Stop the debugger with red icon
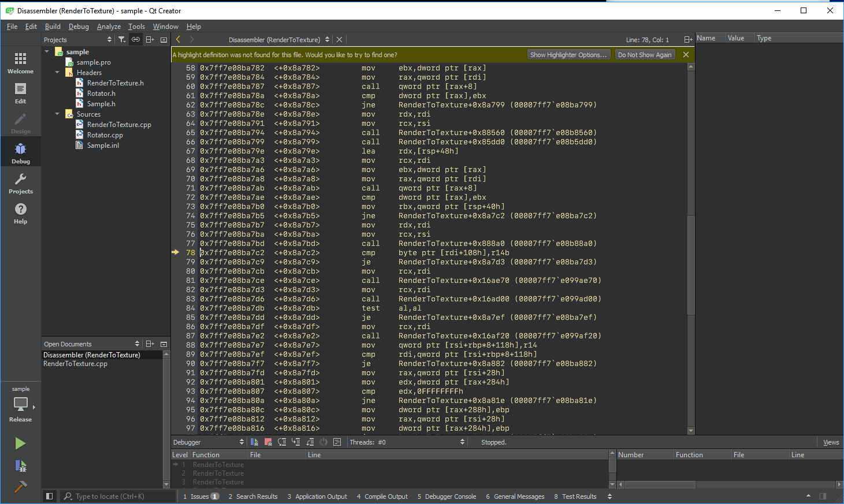Image resolution: width=844 pixels, height=504 pixels. [x=268, y=442]
